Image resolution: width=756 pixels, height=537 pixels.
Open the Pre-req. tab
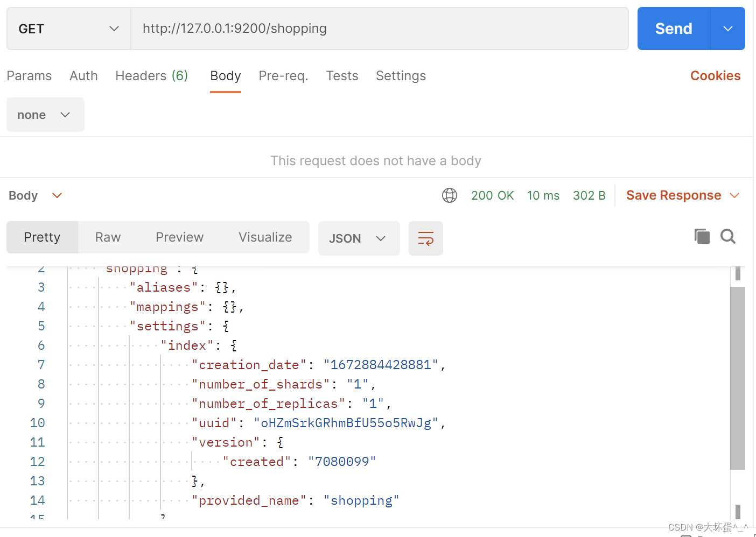[x=283, y=76]
